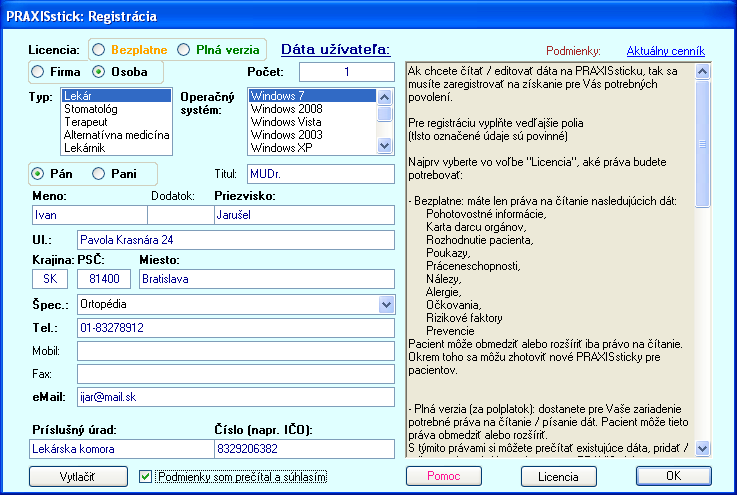
Task: Select Windows 2003 operating system
Action: tap(313, 135)
